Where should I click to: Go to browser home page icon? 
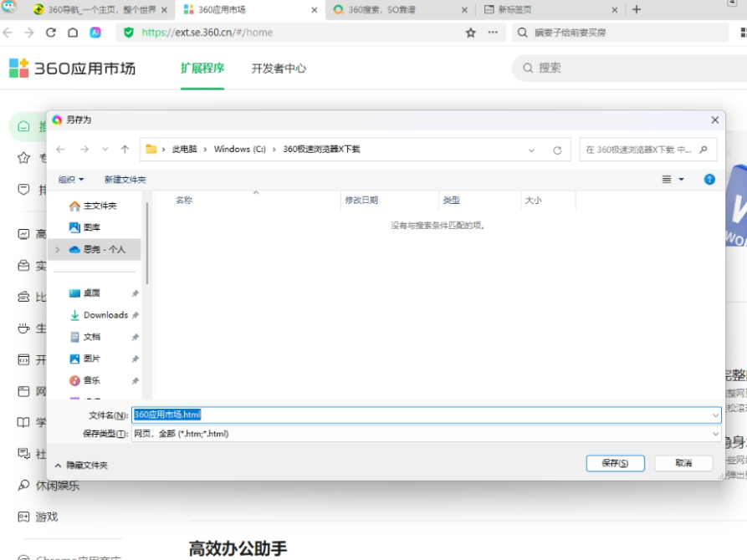73,33
